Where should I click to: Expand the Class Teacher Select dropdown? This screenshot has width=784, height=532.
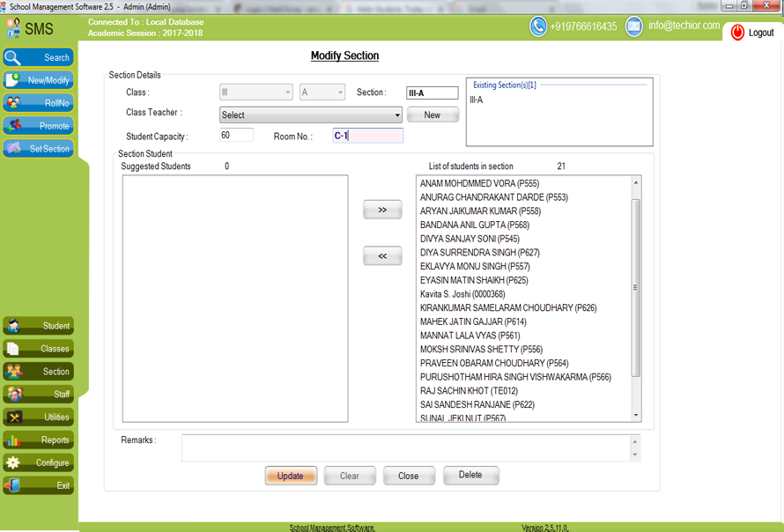(310, 115)
